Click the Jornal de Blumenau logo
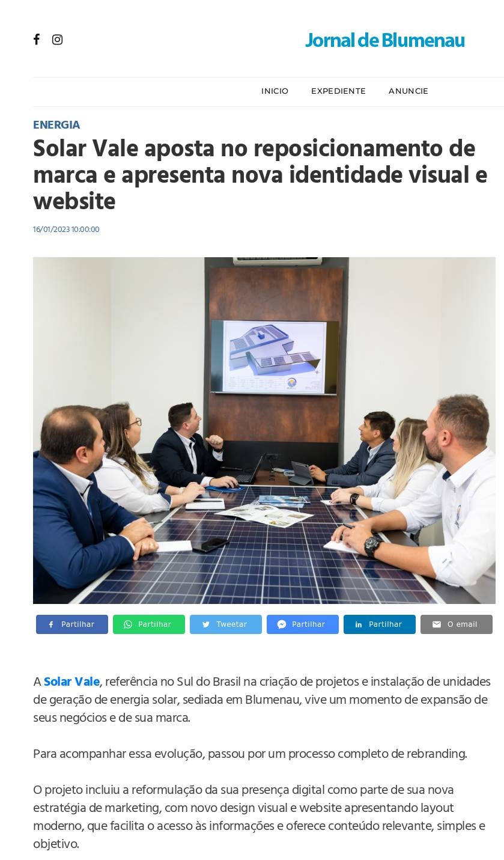The height and width of the screenshot is (860, 504). point(384,40)
